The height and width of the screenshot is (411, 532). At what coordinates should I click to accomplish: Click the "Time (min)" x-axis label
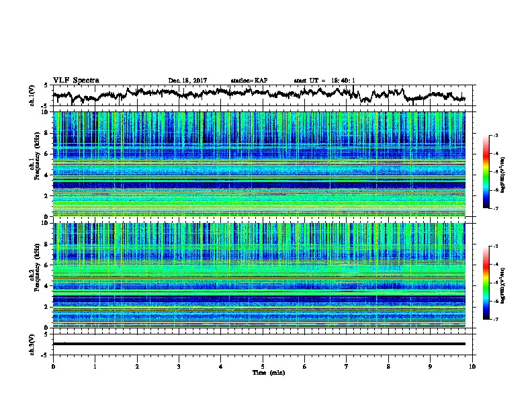click(269, 373)
